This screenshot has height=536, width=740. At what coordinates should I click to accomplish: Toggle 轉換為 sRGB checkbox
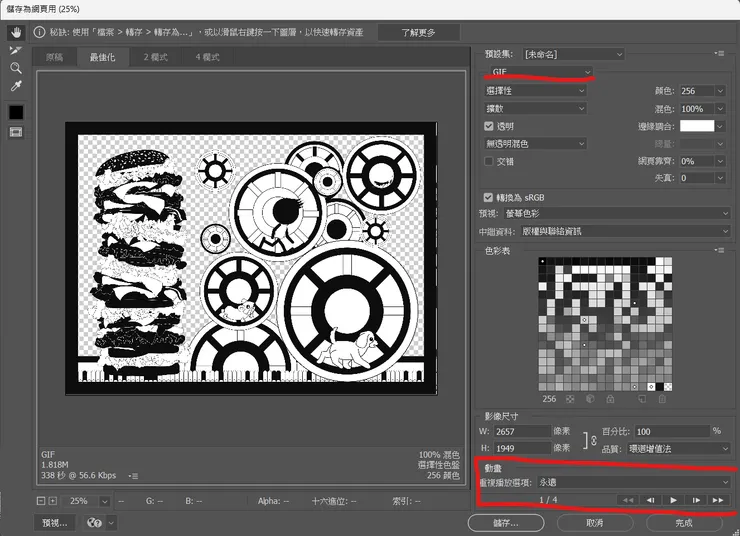pyautogui.click(x=488, y=197)
